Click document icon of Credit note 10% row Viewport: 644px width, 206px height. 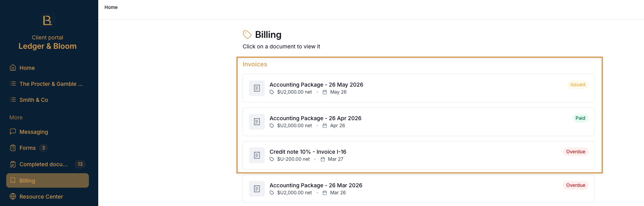click(x=257, y=155)
